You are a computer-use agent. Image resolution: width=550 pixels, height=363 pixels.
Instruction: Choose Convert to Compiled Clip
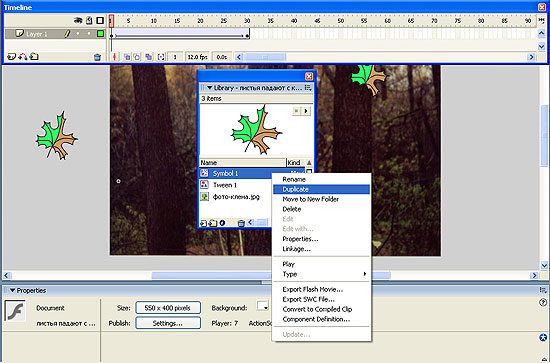pyautogui.click(x=321, y=309)
